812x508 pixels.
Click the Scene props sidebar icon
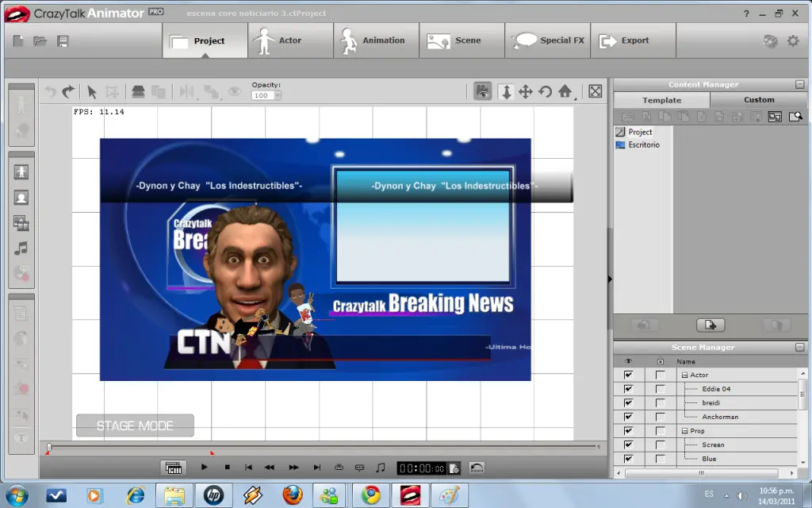coord(21,223)
